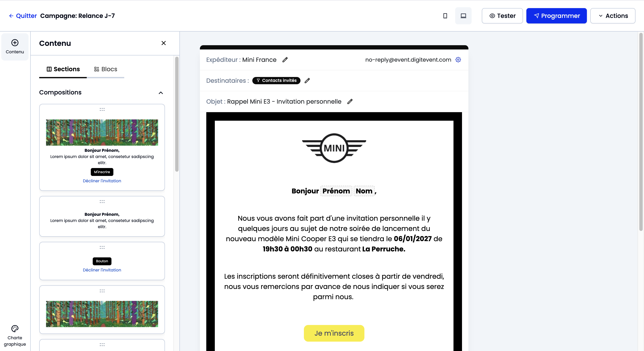644x351 pixels.
Task: Select the Contacts invités filter tag
Action: (276, 81)
